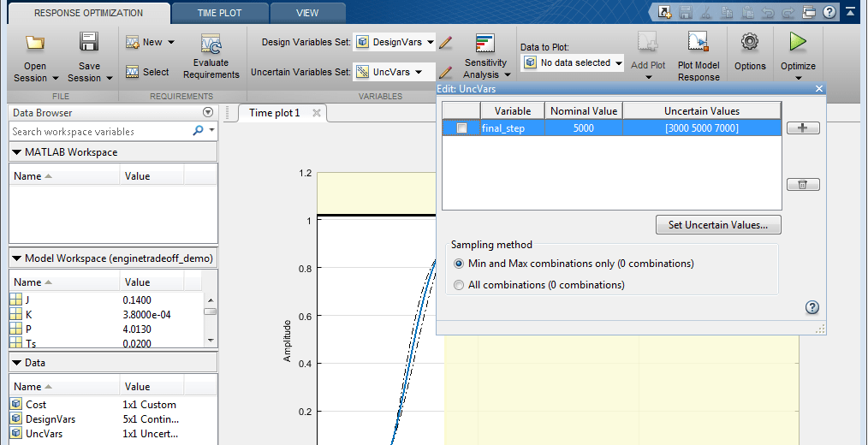Screen dimensions: 868x445
Task: Sort Data section by Value column
Action: coord(152,386)
